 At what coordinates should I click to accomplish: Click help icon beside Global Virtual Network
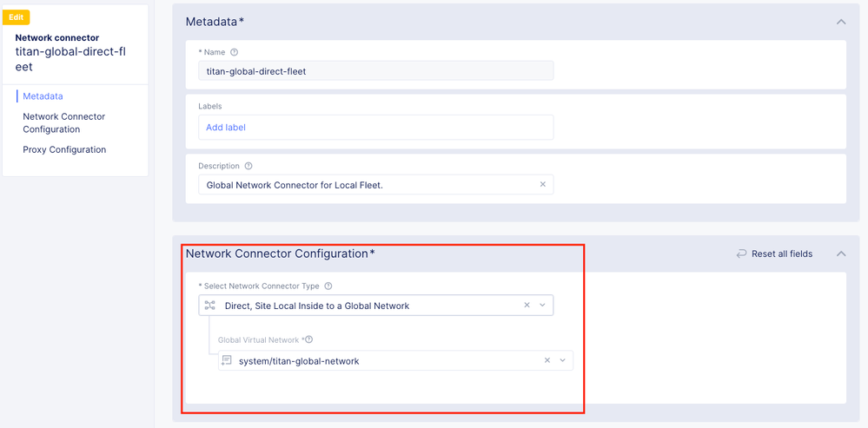pos(308,339)
